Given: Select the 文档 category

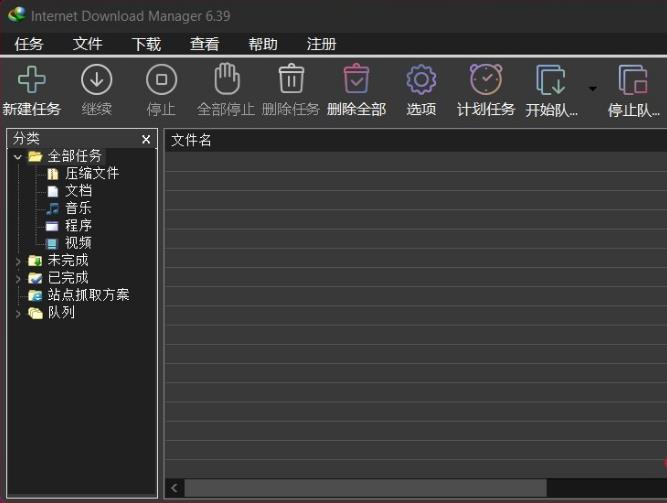Looking at the screenshot, I should click(79, 191).
